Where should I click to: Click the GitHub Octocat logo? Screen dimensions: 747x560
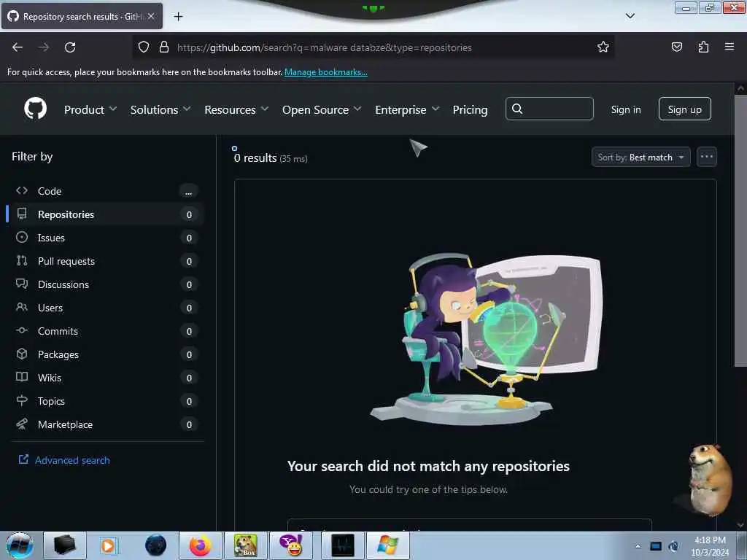click(35, 109)
